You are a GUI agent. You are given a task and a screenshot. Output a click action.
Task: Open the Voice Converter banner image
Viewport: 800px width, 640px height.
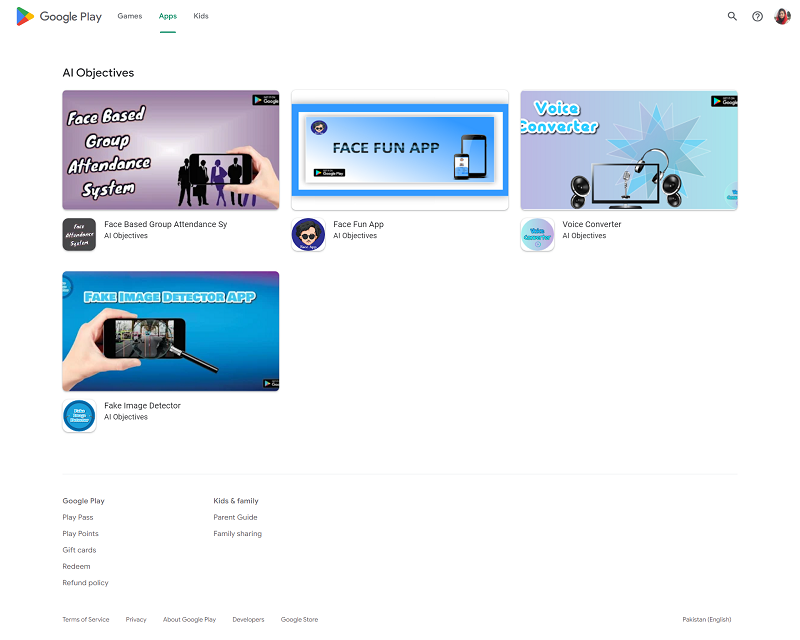click(x=629, y=150)
